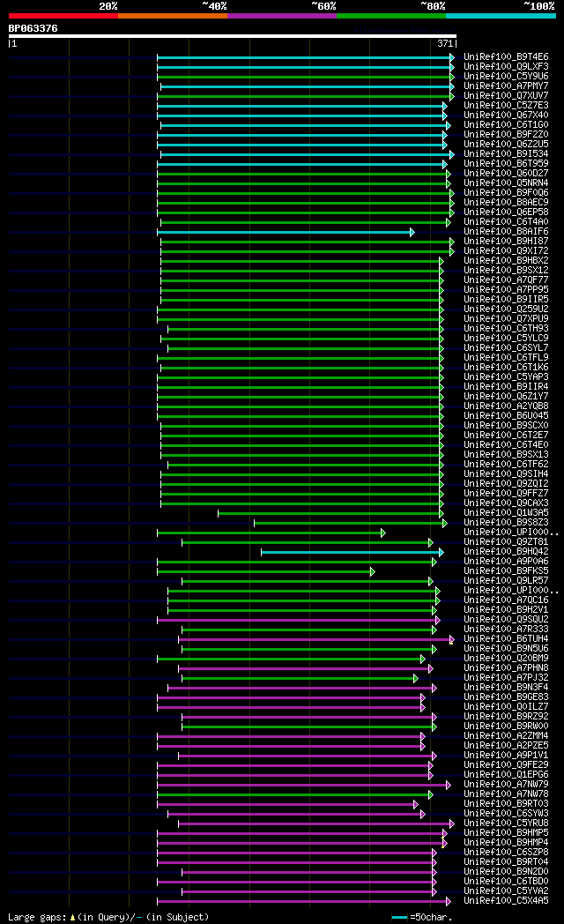Click the green ~80% legend segment

(x=391, y=16)
